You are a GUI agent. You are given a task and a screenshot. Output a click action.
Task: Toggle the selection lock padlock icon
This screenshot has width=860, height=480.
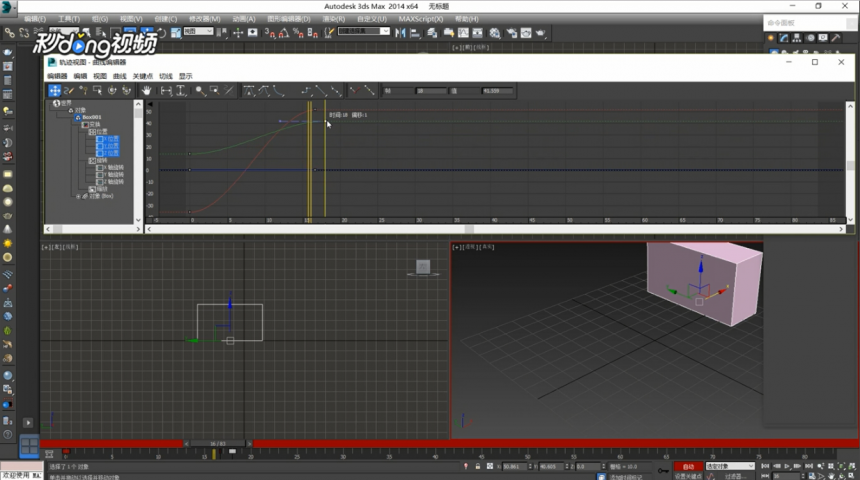point(478,466)
